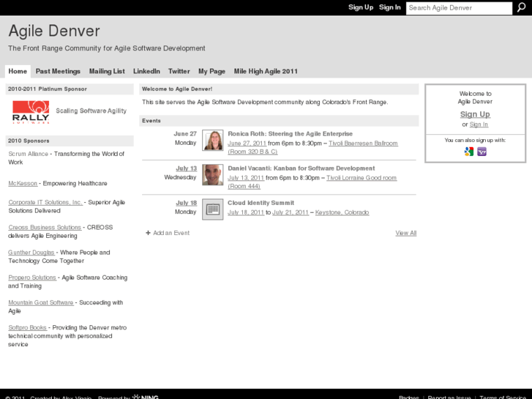Click the July 18 date heading
This screenshot has height=399, width=532.
tap(187, 203)
